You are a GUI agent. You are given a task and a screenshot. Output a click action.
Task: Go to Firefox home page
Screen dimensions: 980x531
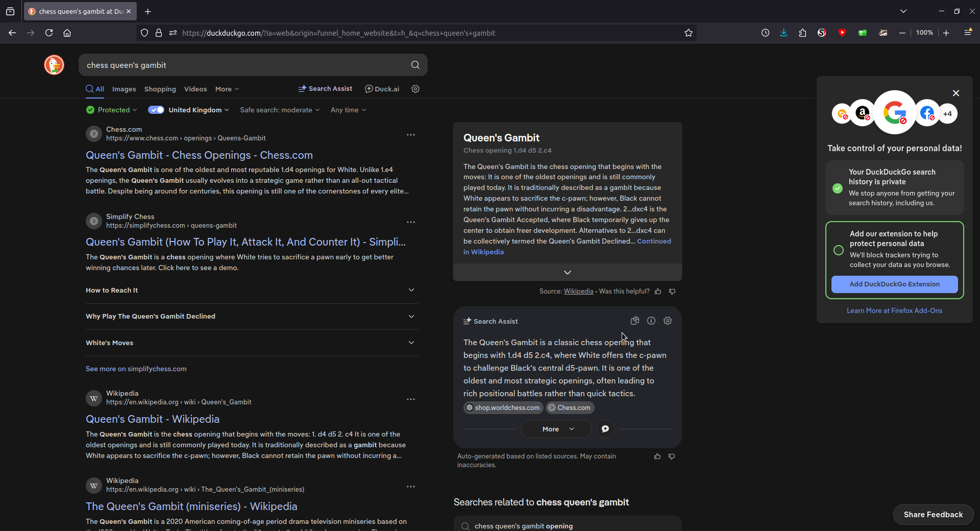67,33
